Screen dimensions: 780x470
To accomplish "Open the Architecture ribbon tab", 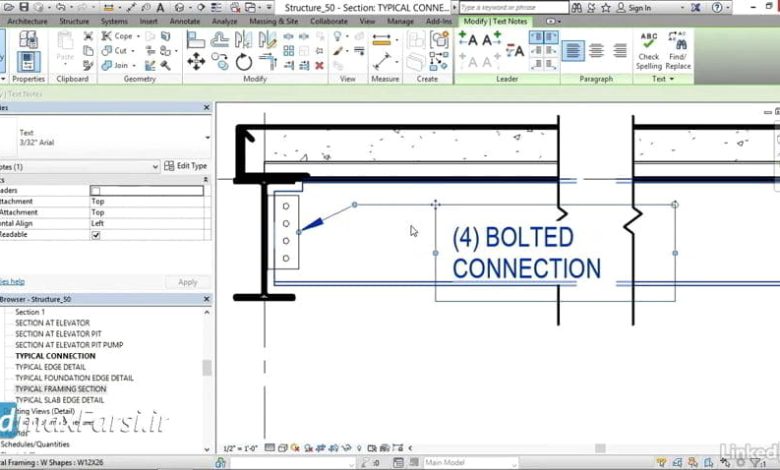I will click(x=27, y=21).
